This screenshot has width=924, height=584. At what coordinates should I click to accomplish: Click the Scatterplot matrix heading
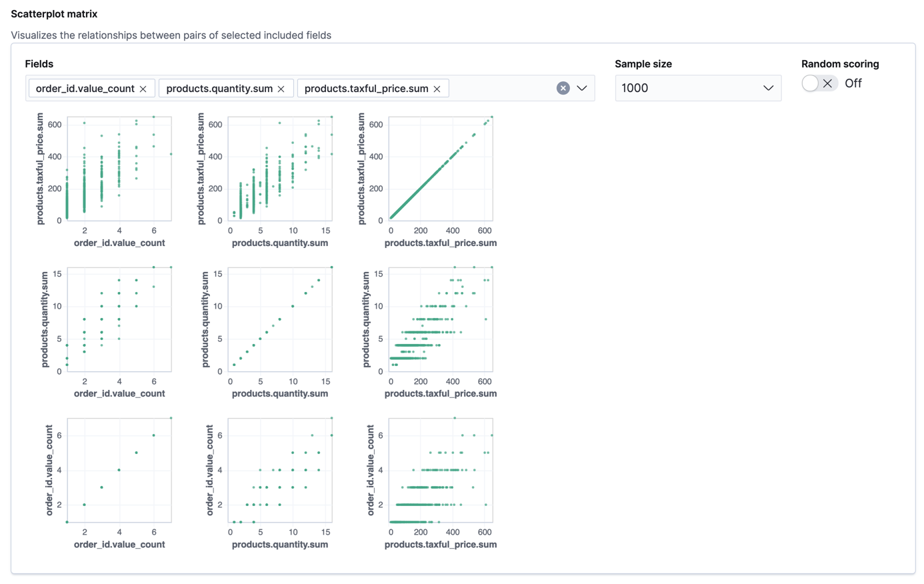(x=53, y=13)
